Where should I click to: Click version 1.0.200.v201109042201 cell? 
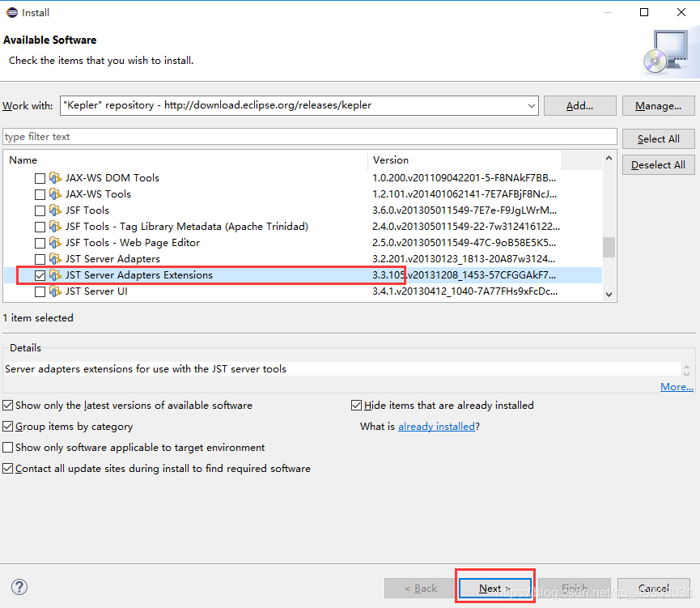[x=464, y=178]
